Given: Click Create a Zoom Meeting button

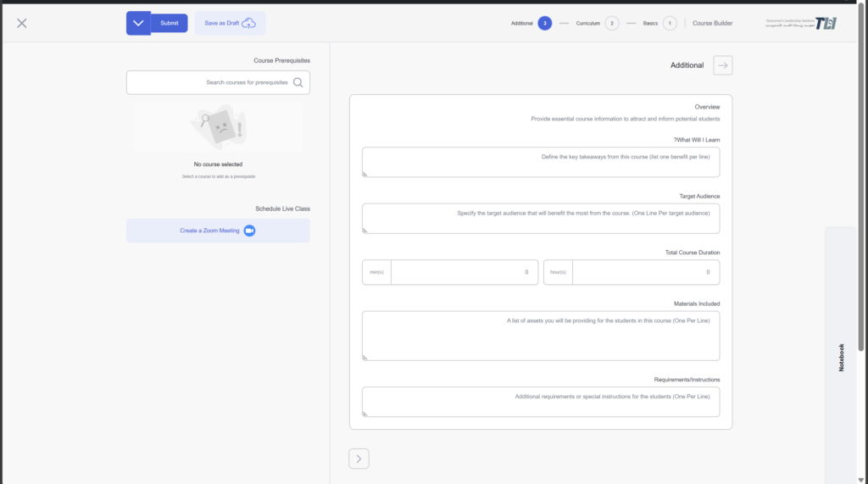Looking at the screenshot, I should click(x=210, y=231).
